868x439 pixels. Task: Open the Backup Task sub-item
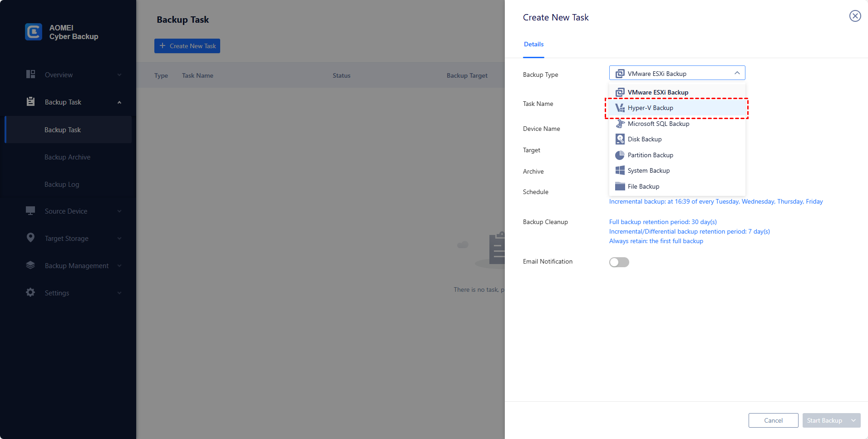pyautogui.click(x=68, y=130)
